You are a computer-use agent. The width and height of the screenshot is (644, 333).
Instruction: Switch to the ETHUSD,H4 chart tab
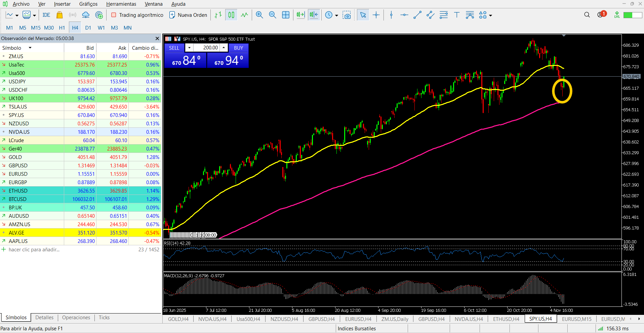coord(506,319)
